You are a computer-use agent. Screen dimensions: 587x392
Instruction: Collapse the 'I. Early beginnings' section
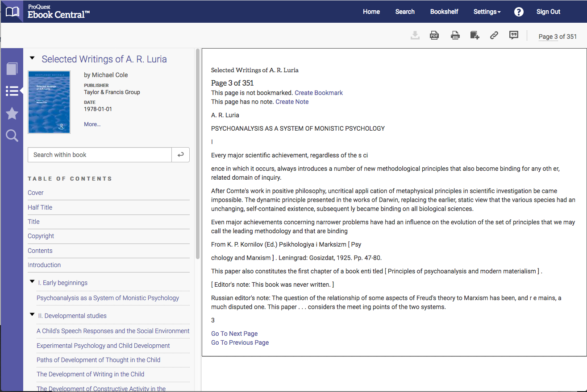coord(32,282)
